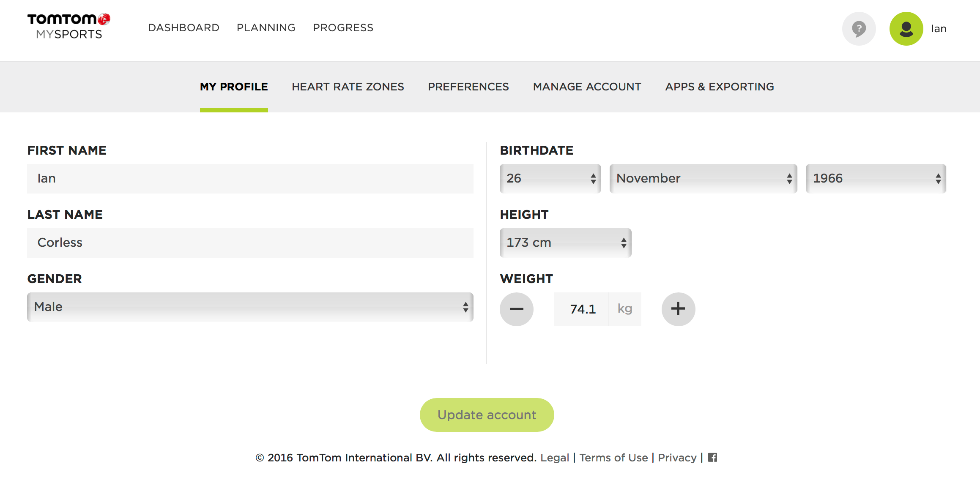980x480 pixels.
Task: Open the Height dropdown showing 173 cm
Action: (566, 243)
